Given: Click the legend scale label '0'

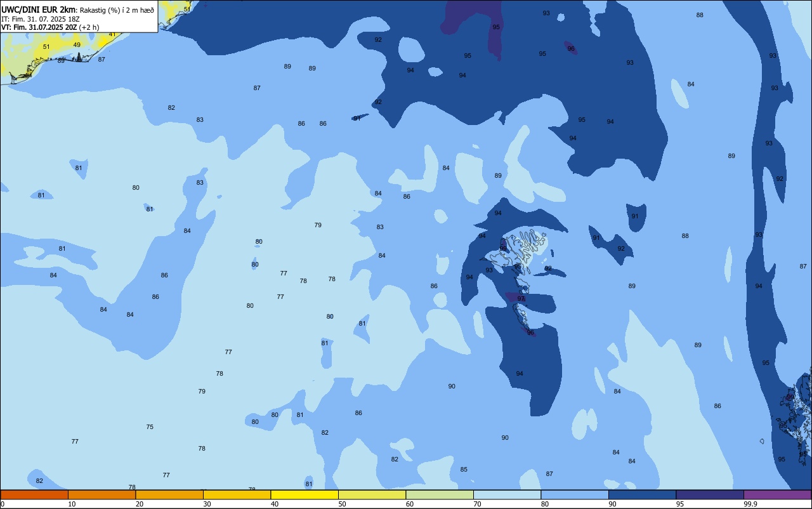Looking at the screenshot, I should pos(3,504).
